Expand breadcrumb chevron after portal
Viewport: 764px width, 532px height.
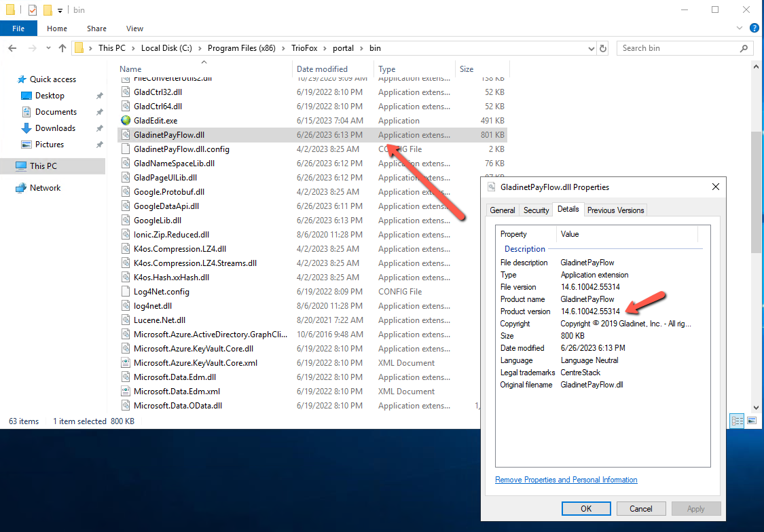[361, 48]
